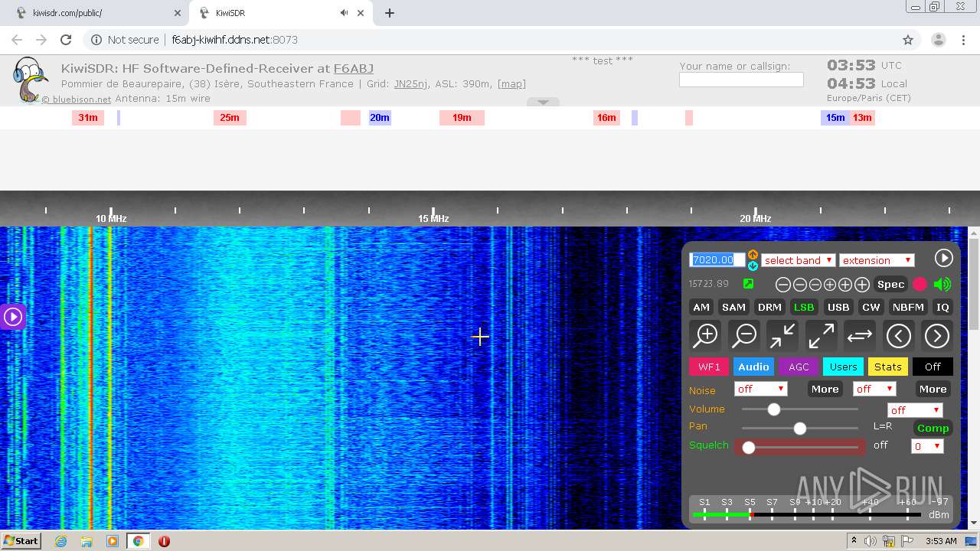The image size is (980, 551).
Task: Open the off dropdown beside Volume slider
Action: point(914,410)
